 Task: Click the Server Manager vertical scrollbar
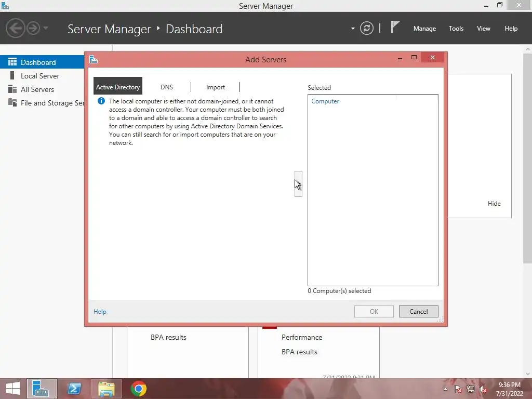(528, 158)
